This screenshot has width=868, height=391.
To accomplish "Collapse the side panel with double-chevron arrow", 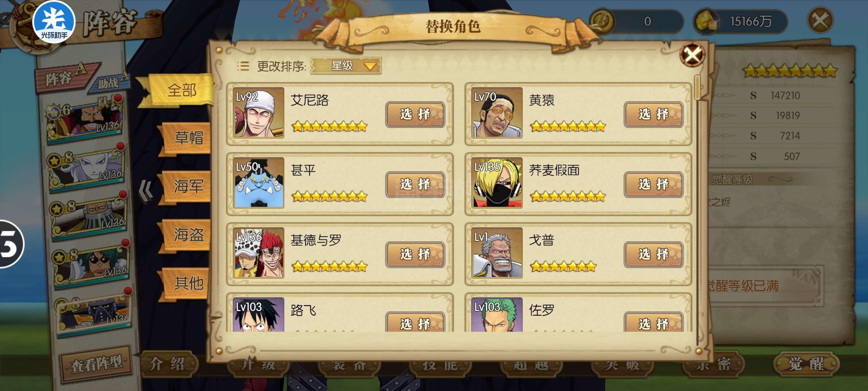I will click(146, 191).
